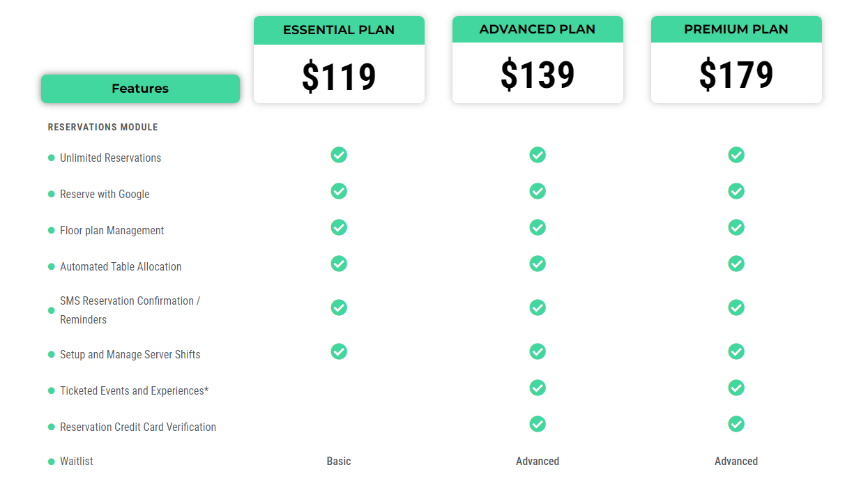Click Premium plan checkmark for Floor plan Management
Image resolution: width=868 pixels, height=479 pixels.
(736, 227)
